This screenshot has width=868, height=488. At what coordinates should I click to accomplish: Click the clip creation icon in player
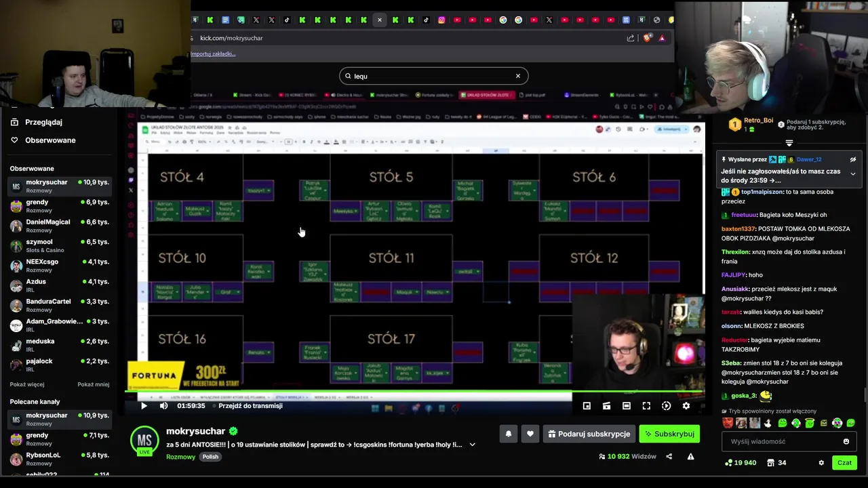point(606,405)
